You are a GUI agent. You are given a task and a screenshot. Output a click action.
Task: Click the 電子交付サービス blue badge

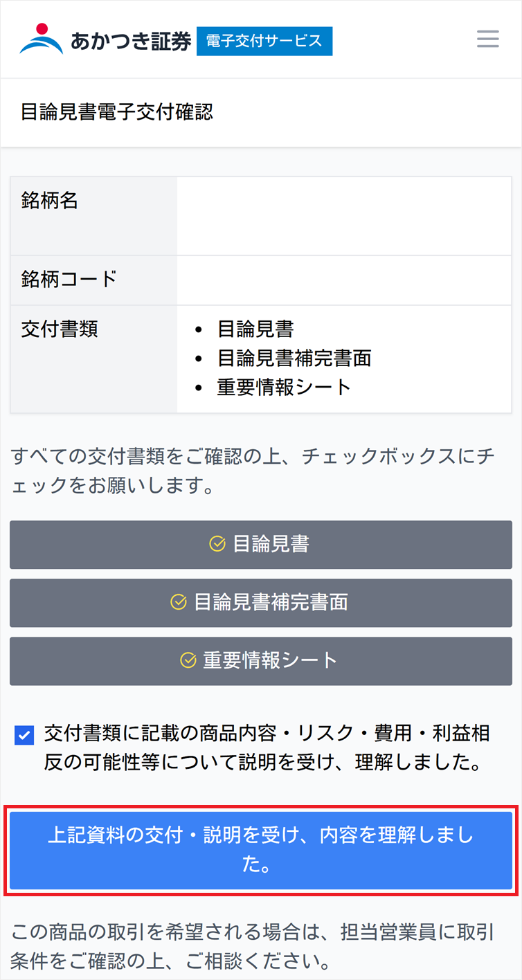264,41
